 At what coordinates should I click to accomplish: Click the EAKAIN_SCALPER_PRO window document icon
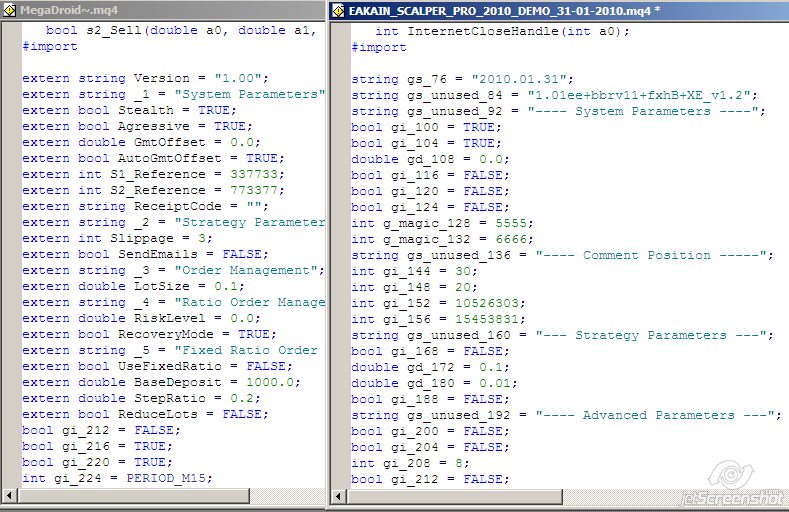pos(338,11)
